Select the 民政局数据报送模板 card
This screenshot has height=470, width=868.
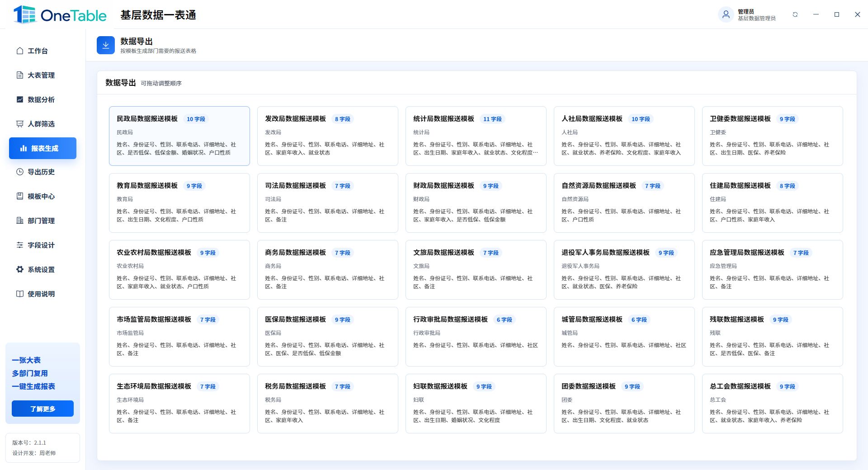point(179,136)
